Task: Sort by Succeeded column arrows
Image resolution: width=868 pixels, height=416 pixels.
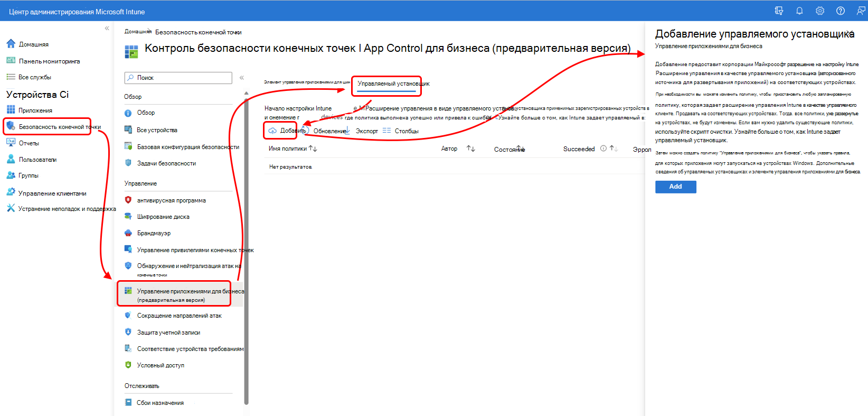Action: pos(614,149)
